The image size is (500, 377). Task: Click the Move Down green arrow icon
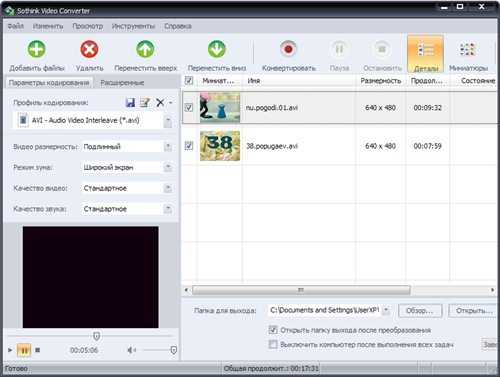pos(217,49)
